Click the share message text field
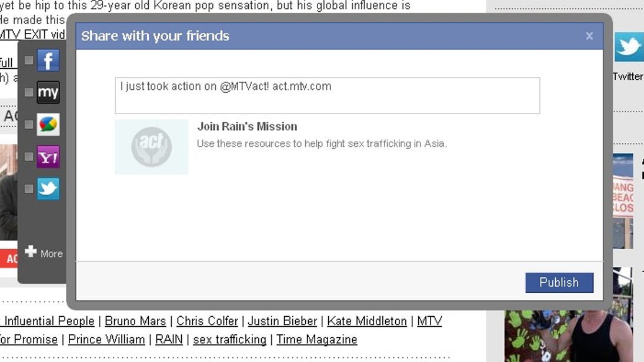The image size is (644, 362). click(x=327, y=95)
